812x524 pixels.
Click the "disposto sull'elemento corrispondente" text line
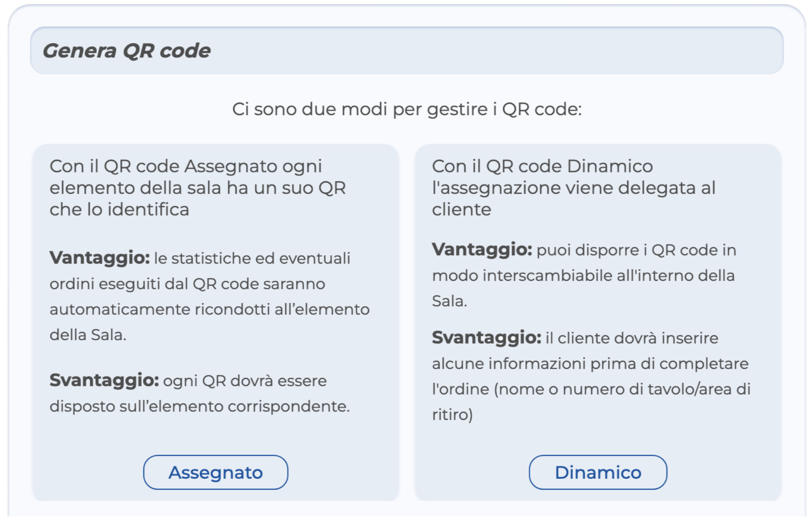coord(199,406)
